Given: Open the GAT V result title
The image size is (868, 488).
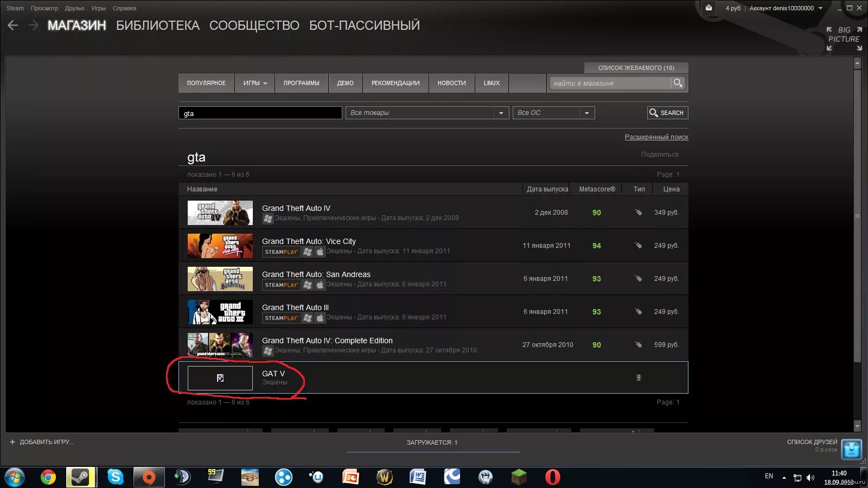Looking at the screenshot, I should pyautogui.click(x=273, y=374).
